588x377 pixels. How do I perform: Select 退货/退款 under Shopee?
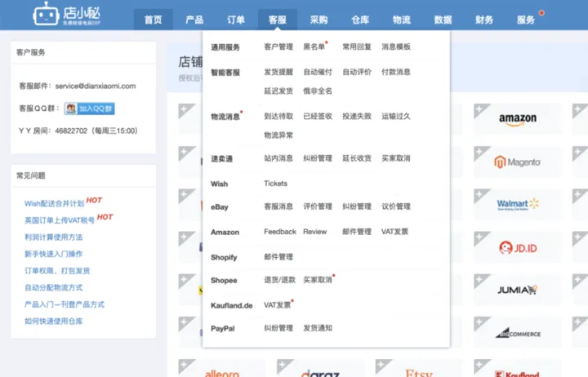(280, 280)
